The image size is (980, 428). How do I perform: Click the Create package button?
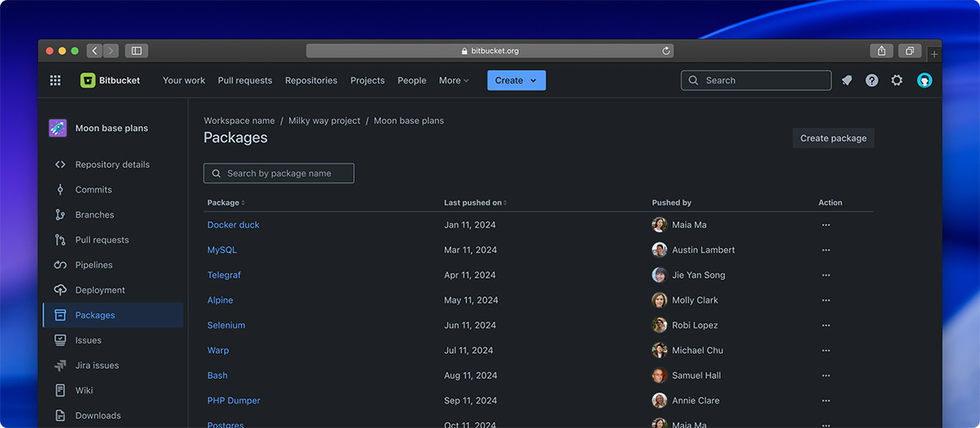point(833,138)
